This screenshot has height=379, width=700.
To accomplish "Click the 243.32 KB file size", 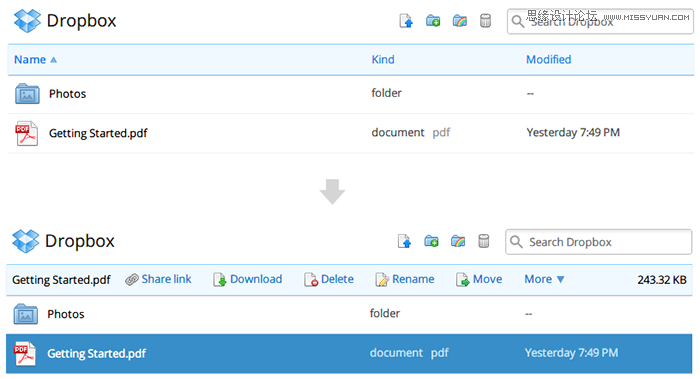I will 662,280.
